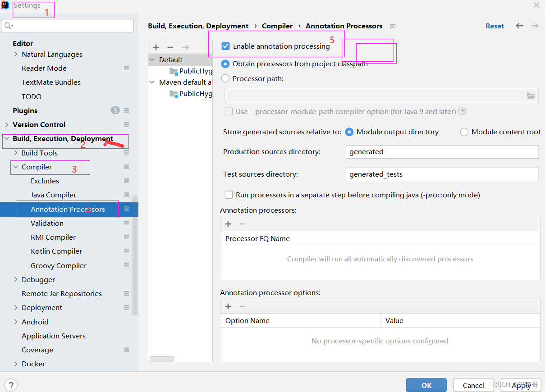The height and width of the screenshot is (392, 545).
Task: Click the Reset link
Action: (495, 26)
